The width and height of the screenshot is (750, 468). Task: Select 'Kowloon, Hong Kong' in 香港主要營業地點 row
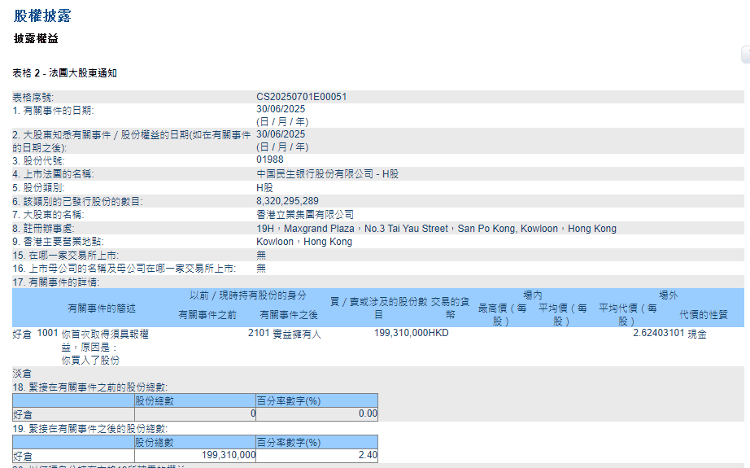click(x=304, y=242)
